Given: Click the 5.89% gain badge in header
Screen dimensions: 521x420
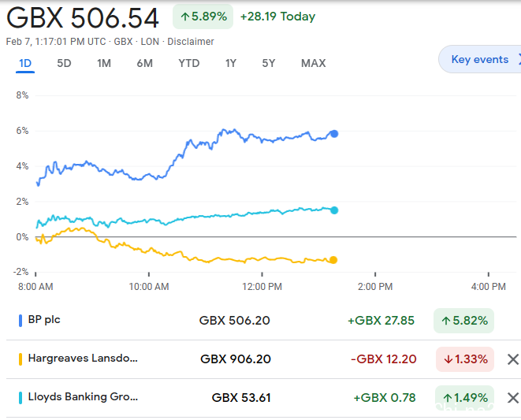Looking at the screenshot, I should (203, 17).
